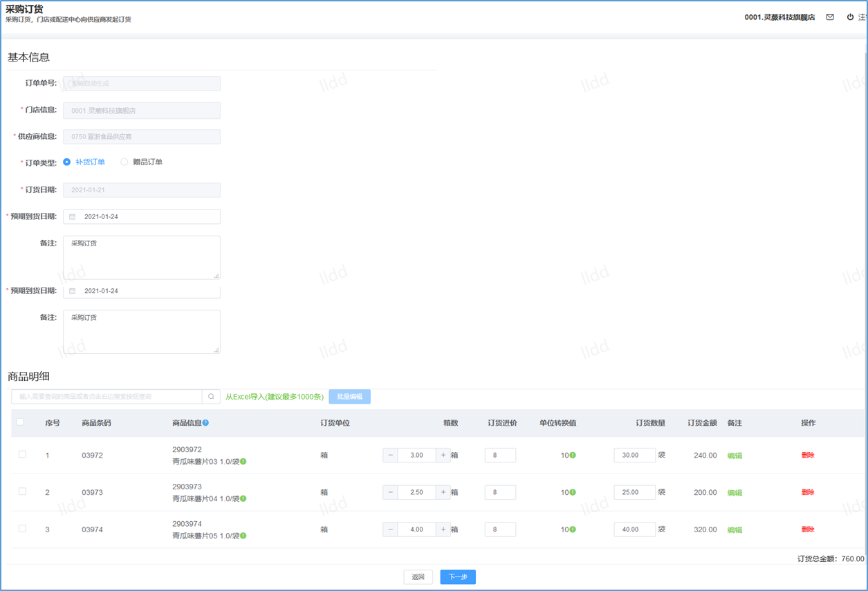
Task: Decrease box count for item 03974
Action: point(391,529)
